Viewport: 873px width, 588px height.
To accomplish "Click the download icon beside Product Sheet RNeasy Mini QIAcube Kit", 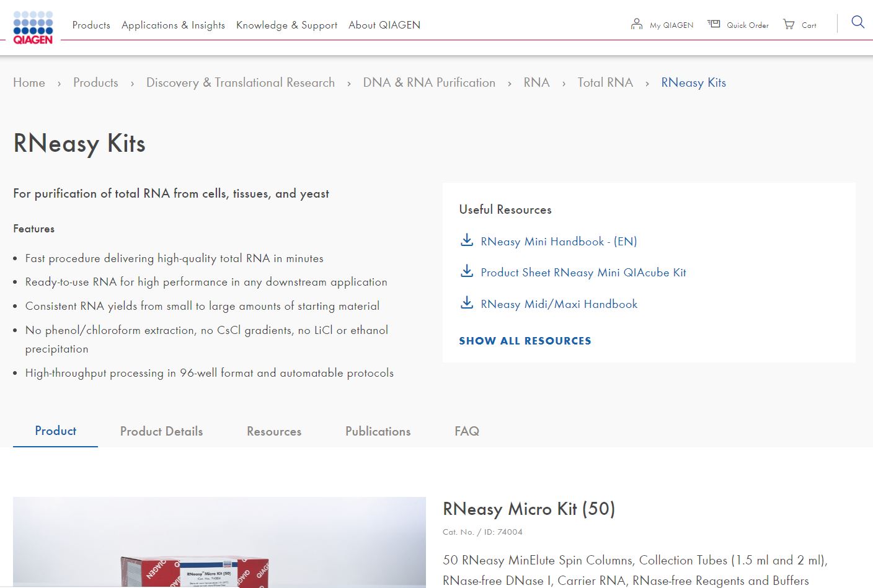I will pos(466,271).
